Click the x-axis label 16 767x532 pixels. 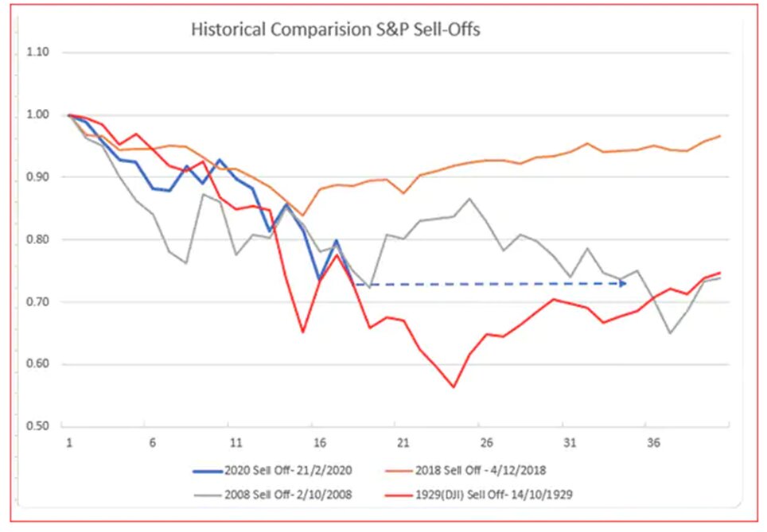pos(319,443)
